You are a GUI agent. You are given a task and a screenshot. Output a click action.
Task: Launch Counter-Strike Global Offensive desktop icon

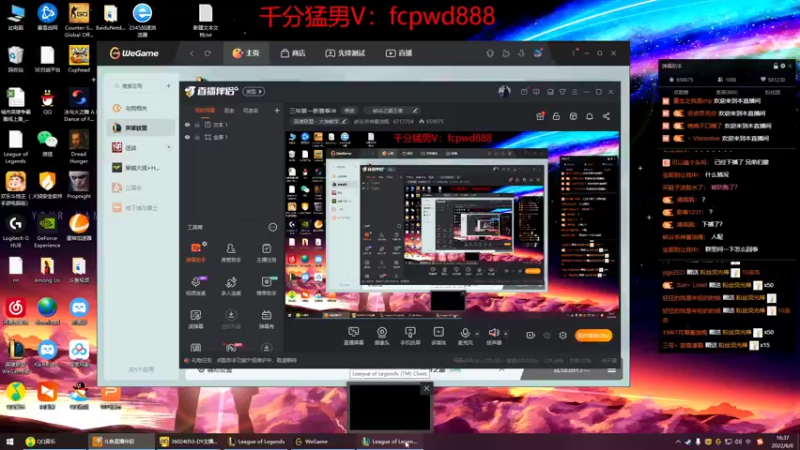coord(79,20)
